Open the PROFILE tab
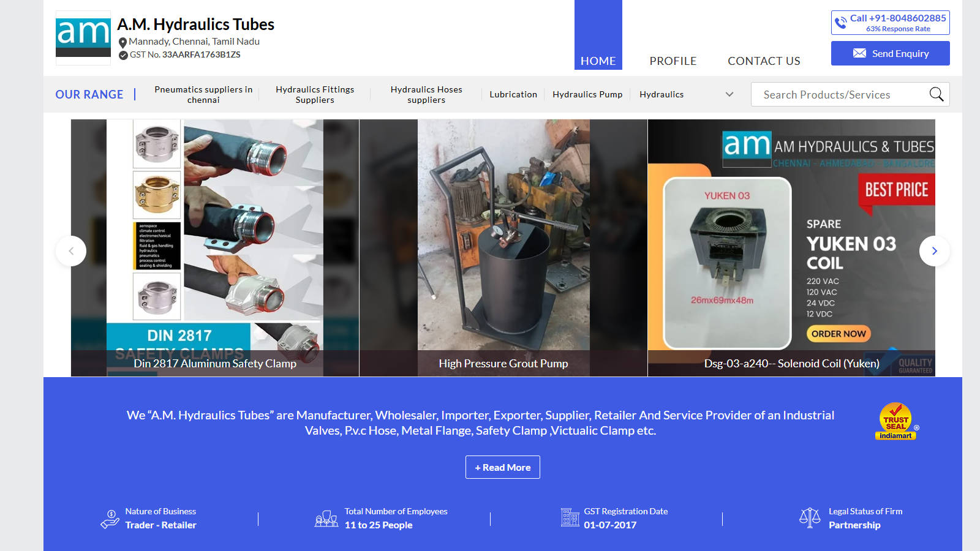 point(673,61)
